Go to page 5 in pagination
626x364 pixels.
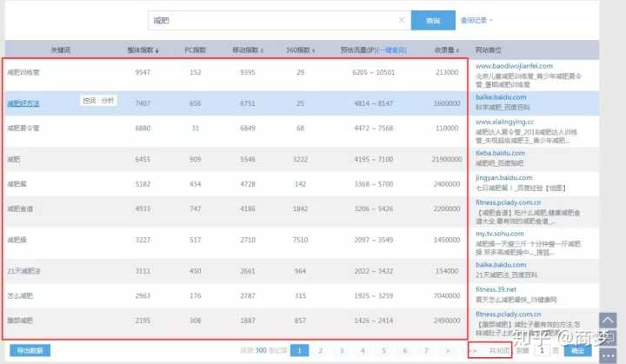pos(383,351)
